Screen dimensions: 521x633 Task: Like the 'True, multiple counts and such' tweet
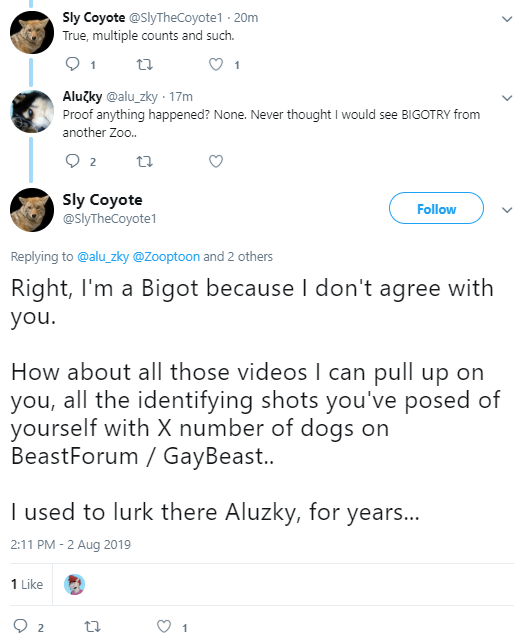(x=216, y=65)
